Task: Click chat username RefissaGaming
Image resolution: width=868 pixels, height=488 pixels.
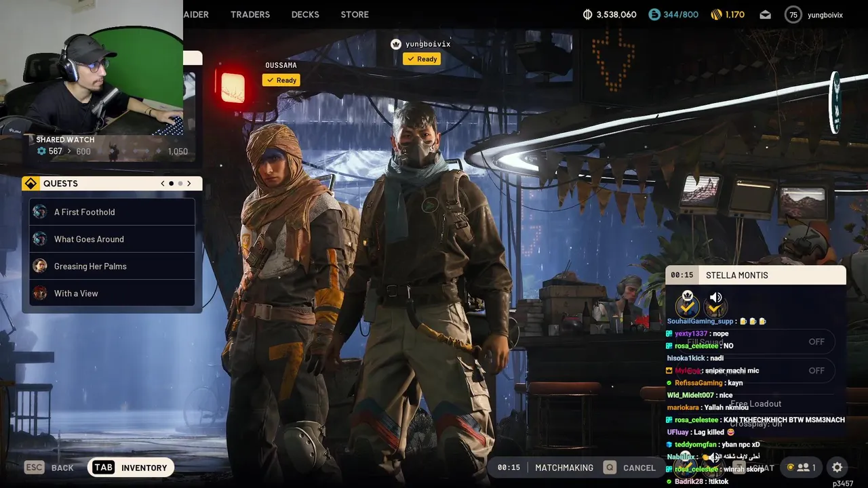Action: pyautogui.click(x=698, y=383)
